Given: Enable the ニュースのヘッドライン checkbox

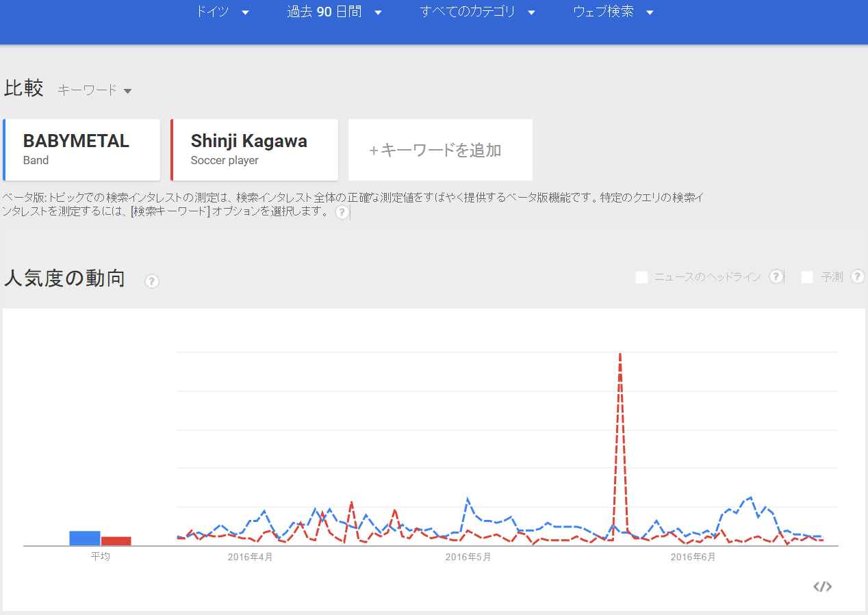Looking at the screenshot, I should (x=641, y=277).
